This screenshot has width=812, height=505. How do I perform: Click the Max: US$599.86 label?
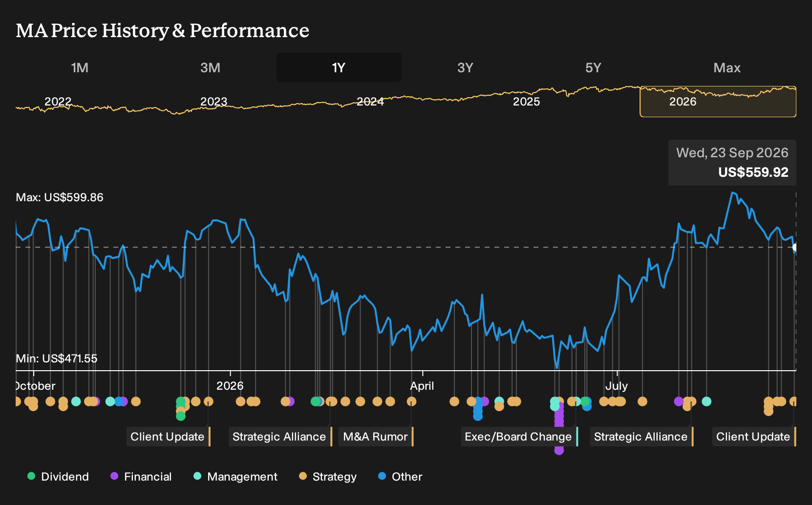click(60, 197)
